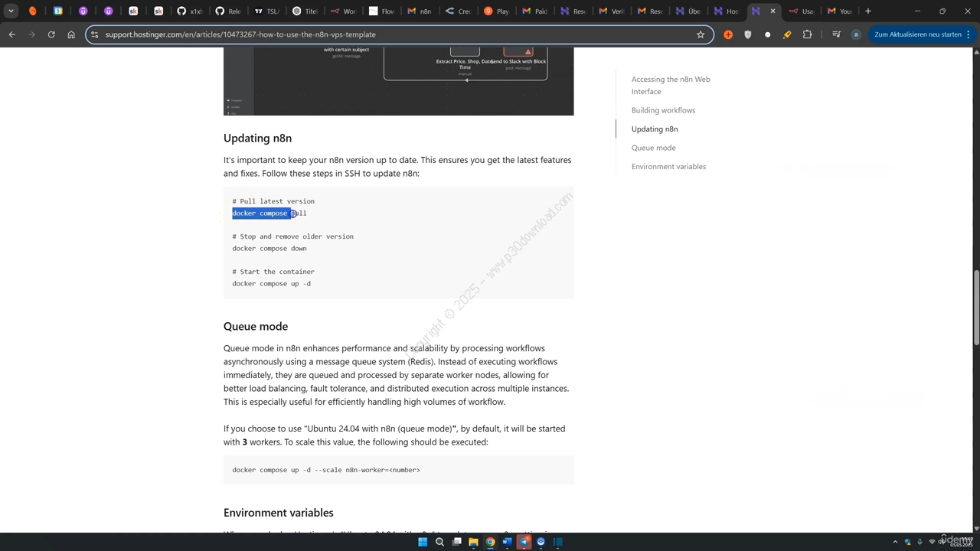Image resolution: width=980 pixels, height=551 pixels.
Task: Open the browser extensions puzzle icon
Action: coord(807,34)
